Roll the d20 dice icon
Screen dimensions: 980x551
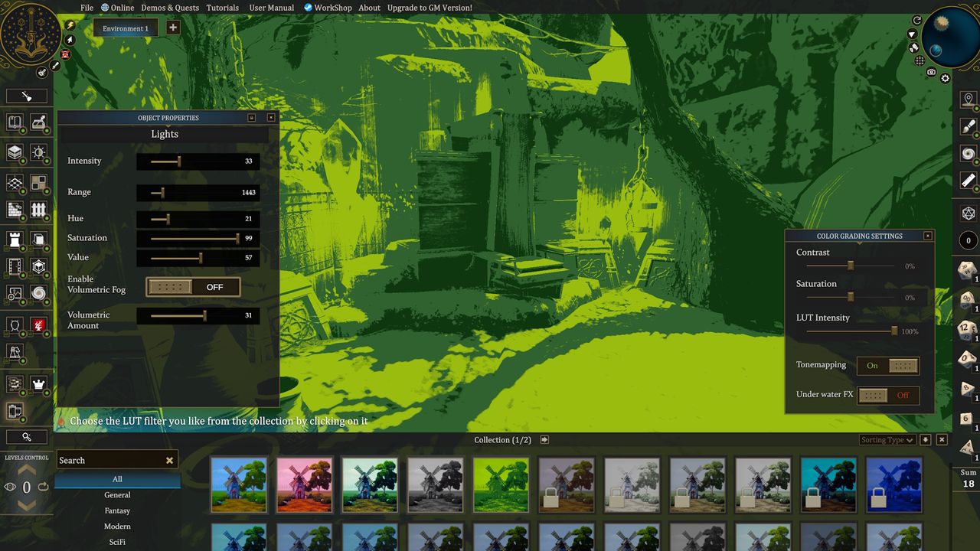coord(969,213)
